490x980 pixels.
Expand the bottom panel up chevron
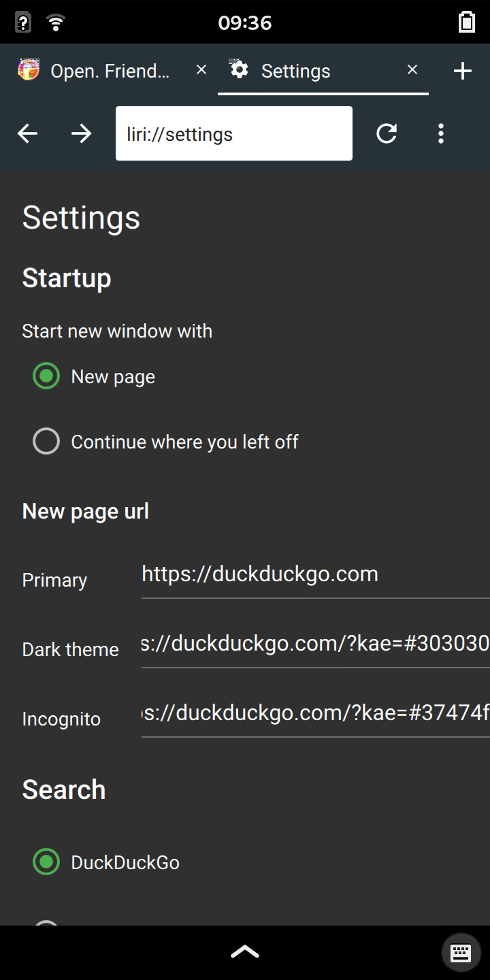(x=245, y=951)
